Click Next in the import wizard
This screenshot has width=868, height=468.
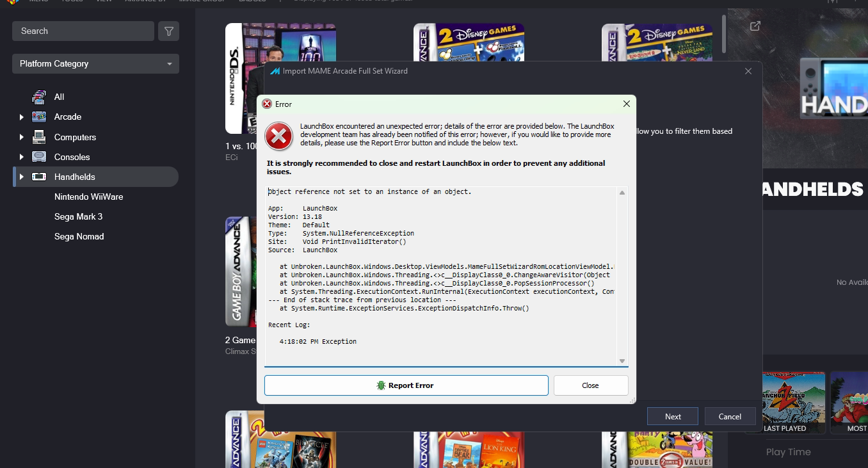673,416
